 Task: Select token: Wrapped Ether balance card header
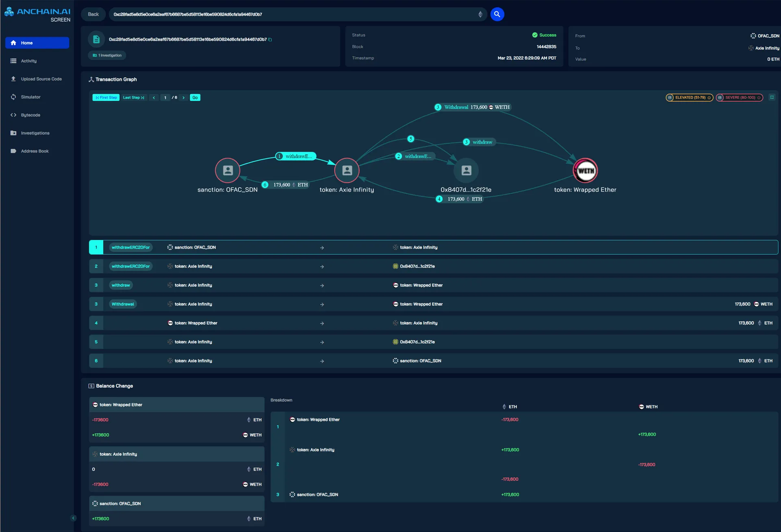click(177, 405)
